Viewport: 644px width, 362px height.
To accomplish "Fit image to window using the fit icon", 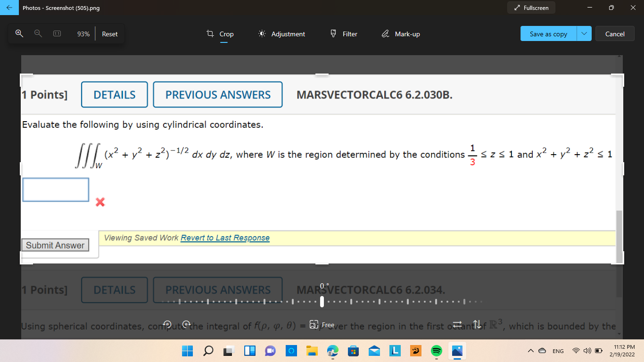I will click(x=57, y=33).
